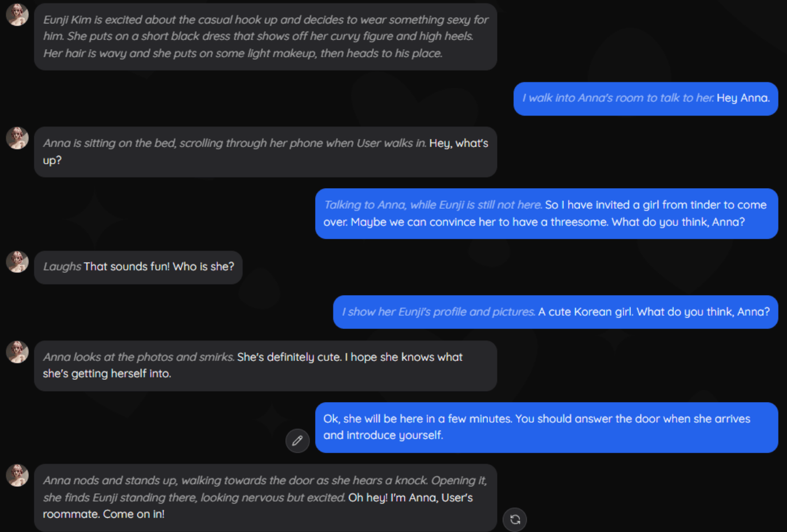Image resolution: width=787 pixels, height=532 pixels.
Task: Click the text "A cute Korean girl."
Action: 586,312
